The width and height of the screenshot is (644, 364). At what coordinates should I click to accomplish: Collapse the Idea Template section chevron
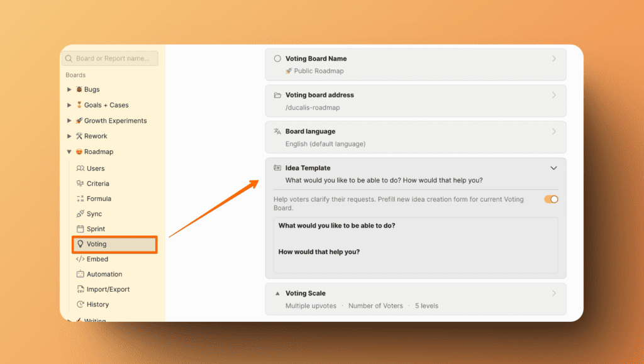click(x=554, y=168)
